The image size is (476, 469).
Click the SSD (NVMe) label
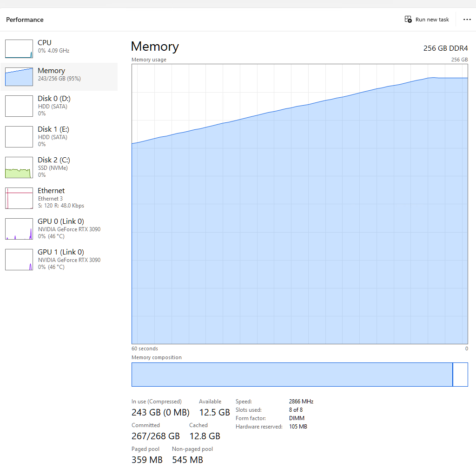pos(53,167)
